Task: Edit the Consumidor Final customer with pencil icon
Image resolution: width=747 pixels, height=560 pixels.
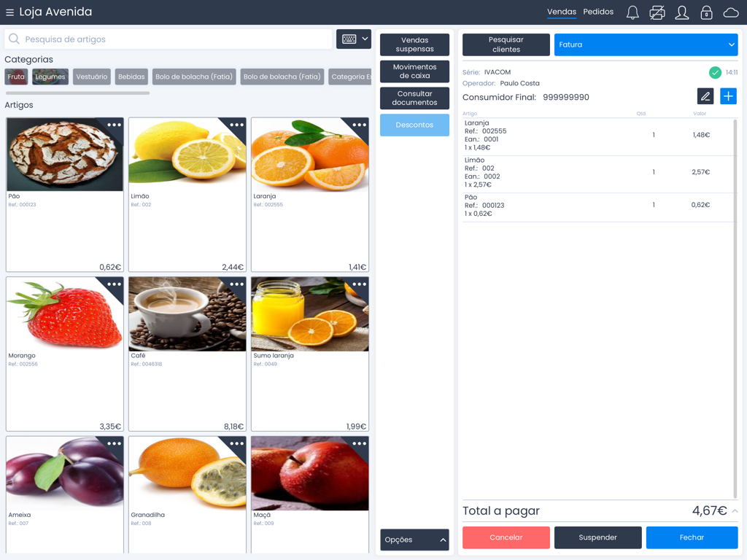Action: 704,96
